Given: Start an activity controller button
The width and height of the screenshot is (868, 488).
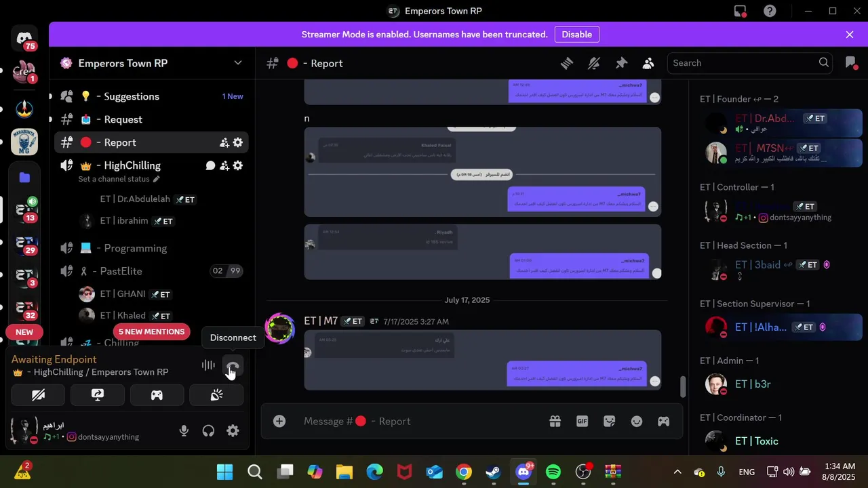Looking at the screenshot, I should (157, 395).
